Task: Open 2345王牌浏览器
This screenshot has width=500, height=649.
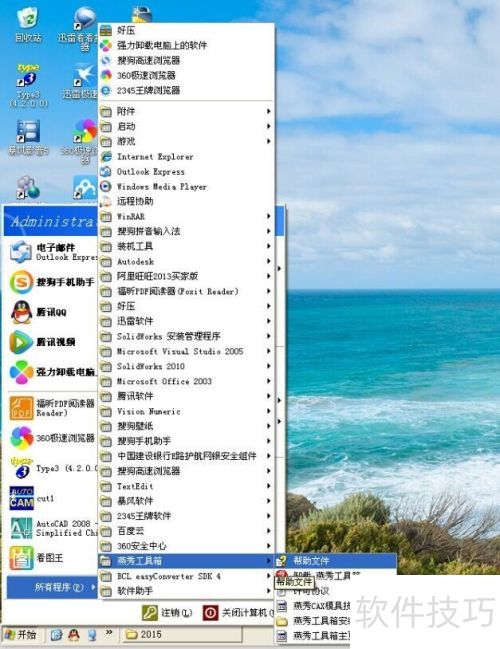Action: pyautogui.click(x=187, y=90)
